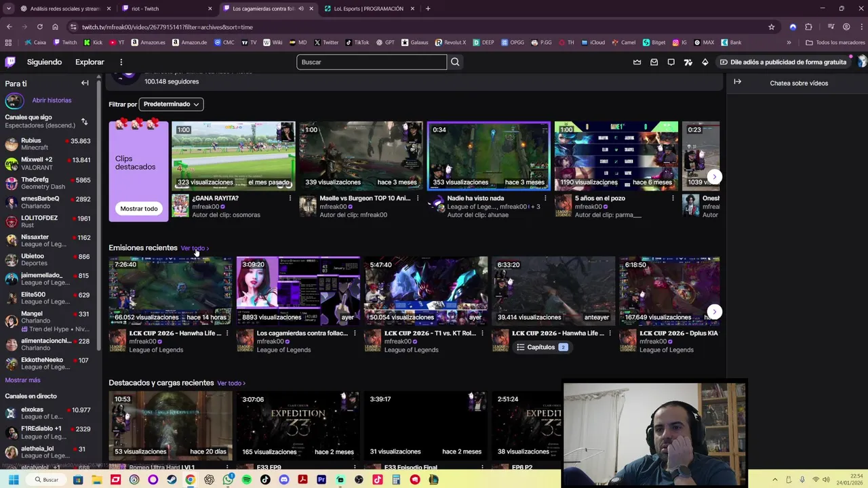The height and width of the screenshot is (488, 868).
Task: Click the browser address bar URL
Action: (167, 26)
